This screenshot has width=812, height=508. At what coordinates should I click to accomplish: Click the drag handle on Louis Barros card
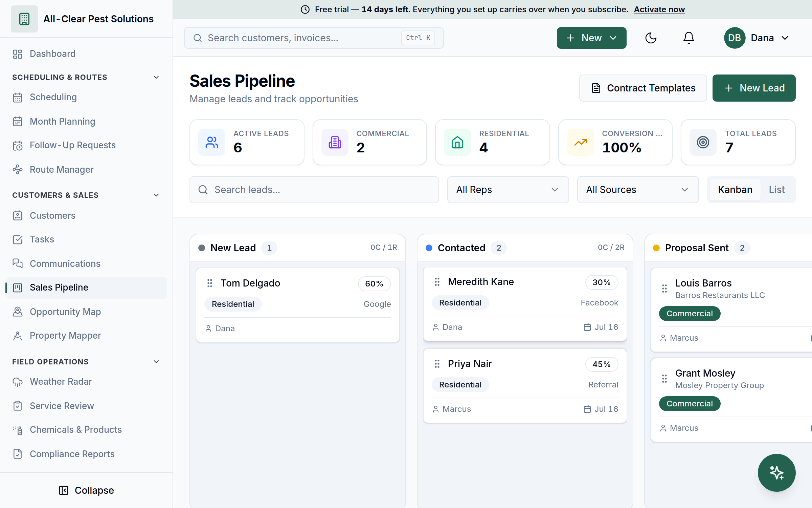point(664,289)
